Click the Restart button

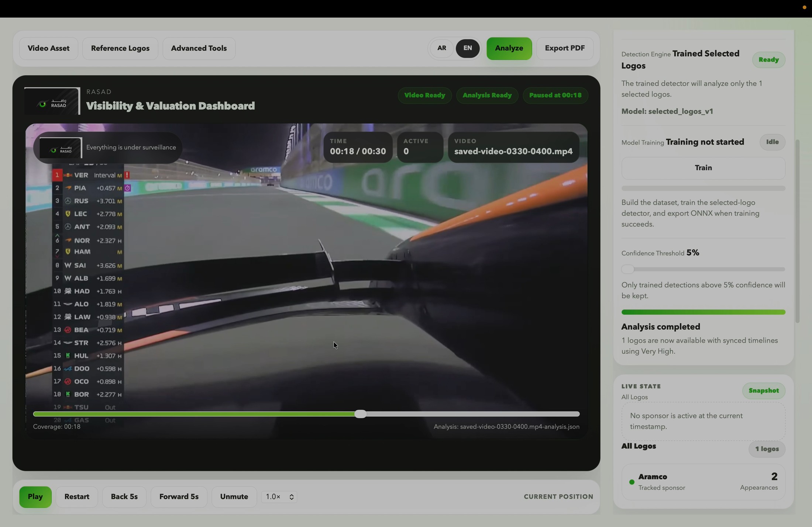pyautogui.click(x=77, y=497)
